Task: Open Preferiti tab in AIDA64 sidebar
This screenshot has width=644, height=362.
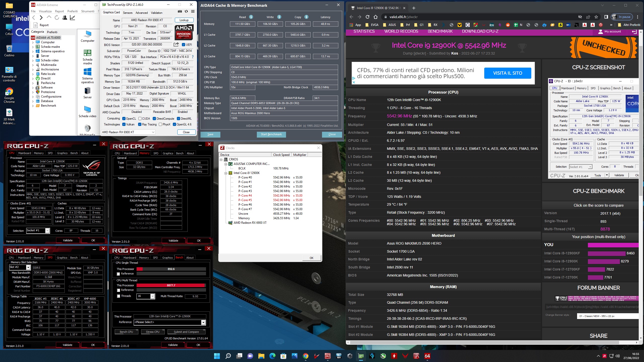Action: [52, 32]
